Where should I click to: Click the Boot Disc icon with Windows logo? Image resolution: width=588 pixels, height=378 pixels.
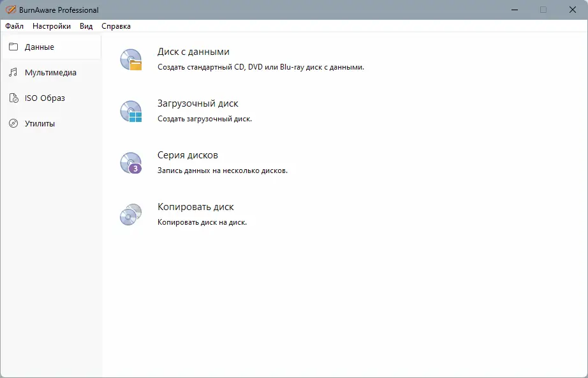tap(131, 111)
